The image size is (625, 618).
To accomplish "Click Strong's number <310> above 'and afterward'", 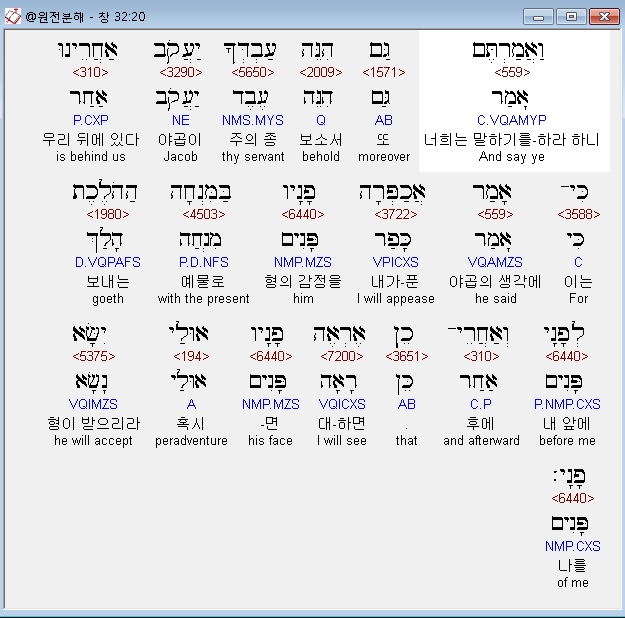I will [481, 356].
